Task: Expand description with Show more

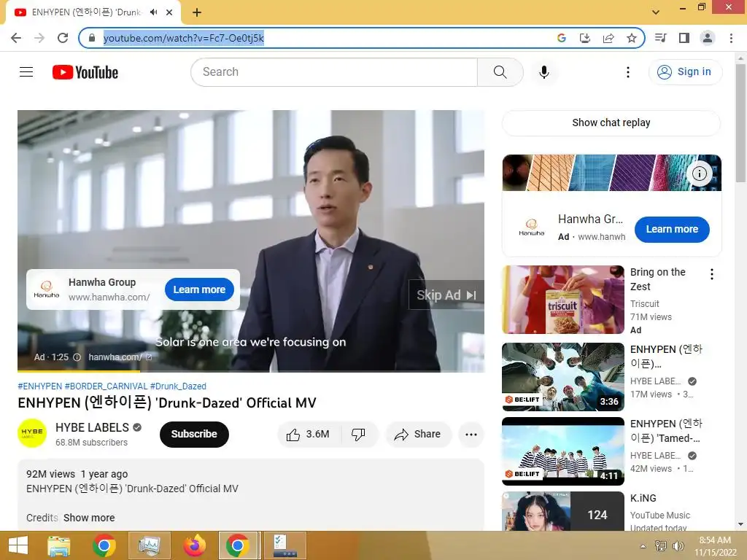Action: [x=89, y=518]
